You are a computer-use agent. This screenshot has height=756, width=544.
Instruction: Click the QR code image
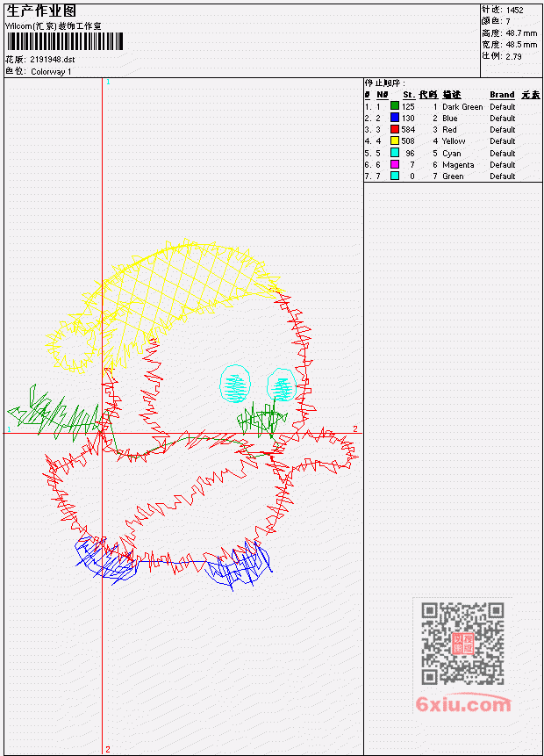tap(462, 644)
